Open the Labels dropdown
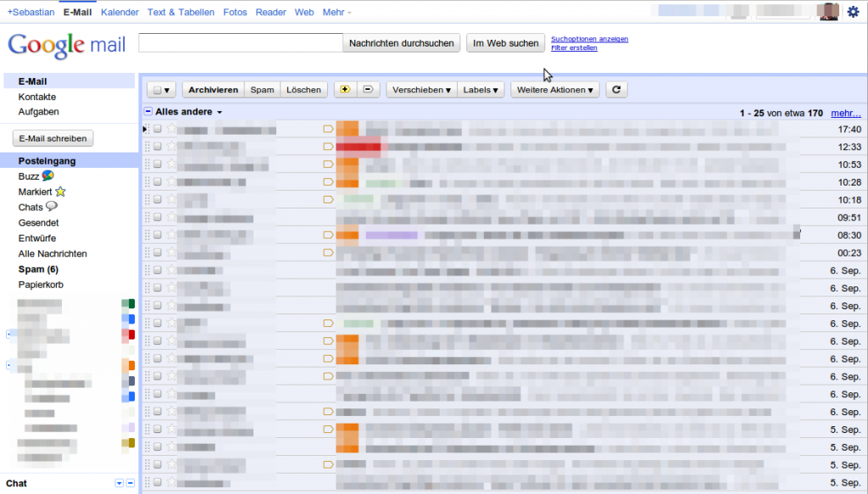The image size is (868, 494). tap(481, 89)
